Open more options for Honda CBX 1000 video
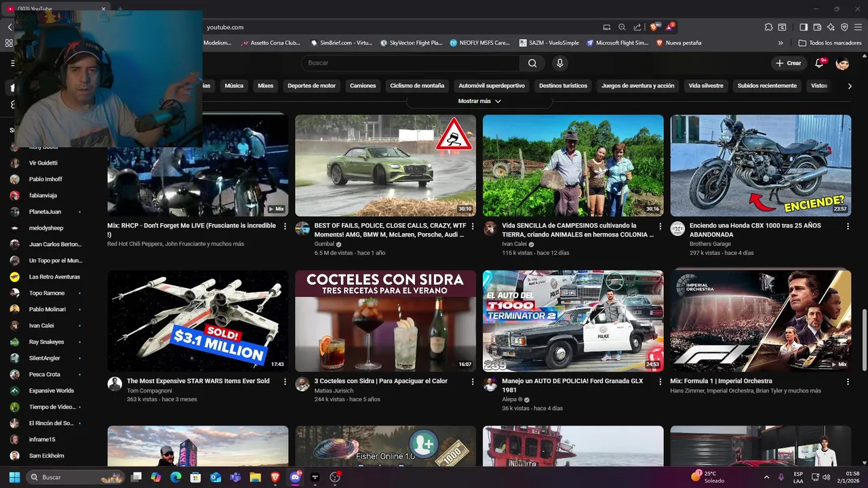Screen dimensions: 868x488 click(x=848, y=226)
